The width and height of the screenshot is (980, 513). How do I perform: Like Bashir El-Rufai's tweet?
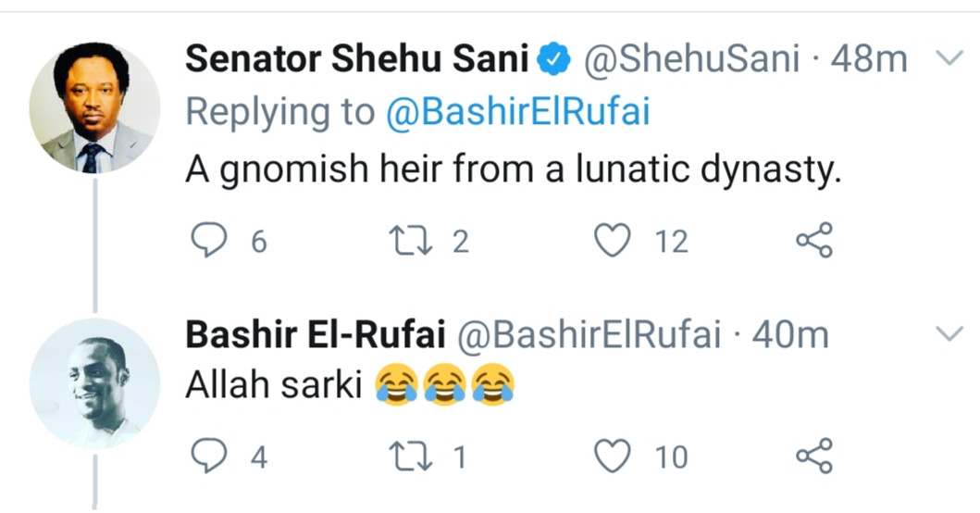(611, 457)
